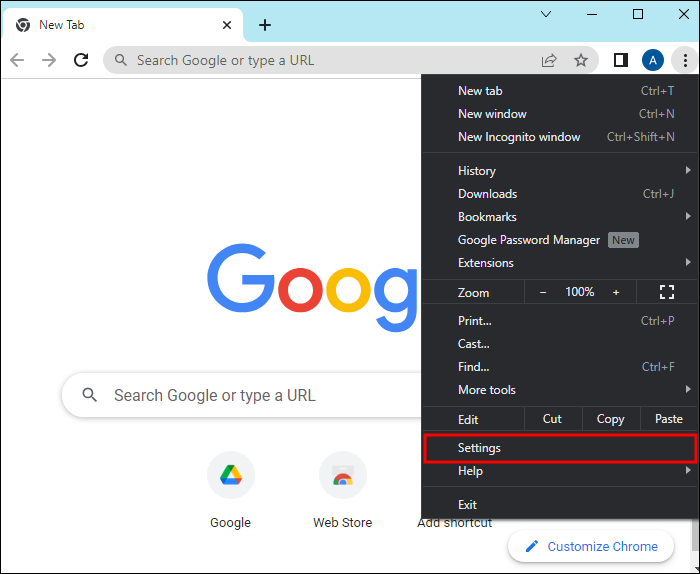Bookmark this tab with the star icon
This screenshot has width=700, height=574.
pos(581,60)
